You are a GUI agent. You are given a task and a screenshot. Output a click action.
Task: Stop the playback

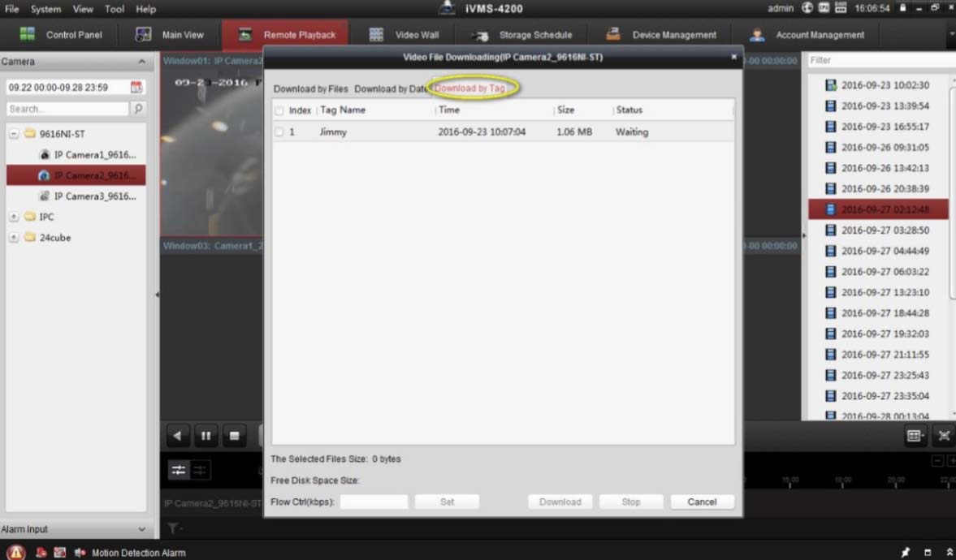click(234, 436)
